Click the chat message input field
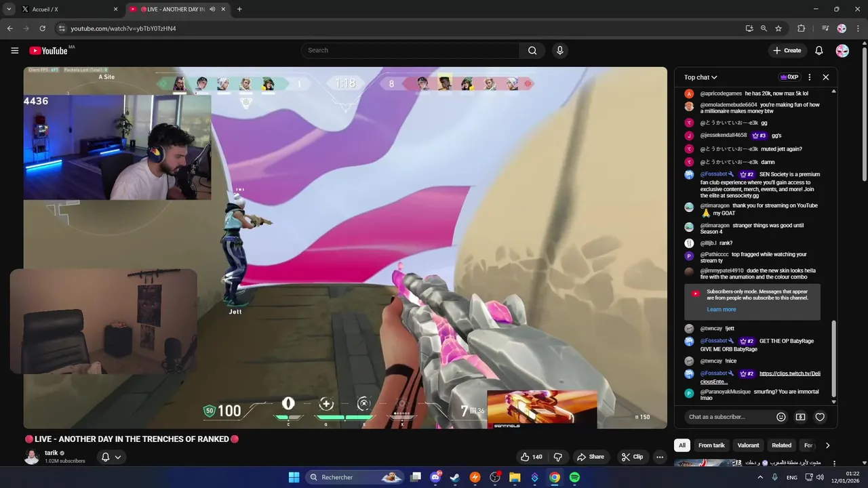The width and height of the screenshot is (868, 488). click(x=729, y=417)
